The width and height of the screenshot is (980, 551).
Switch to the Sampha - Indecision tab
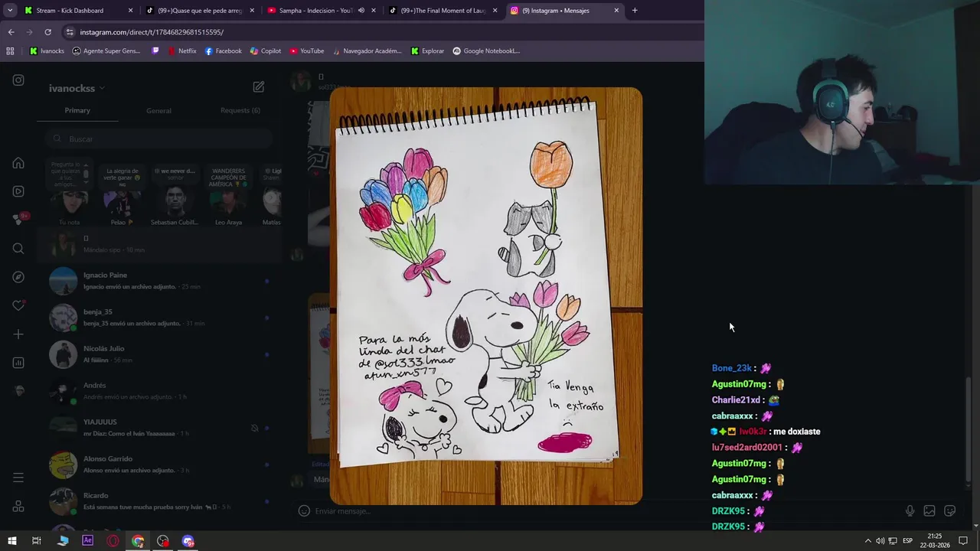click(x=322, y=11)
